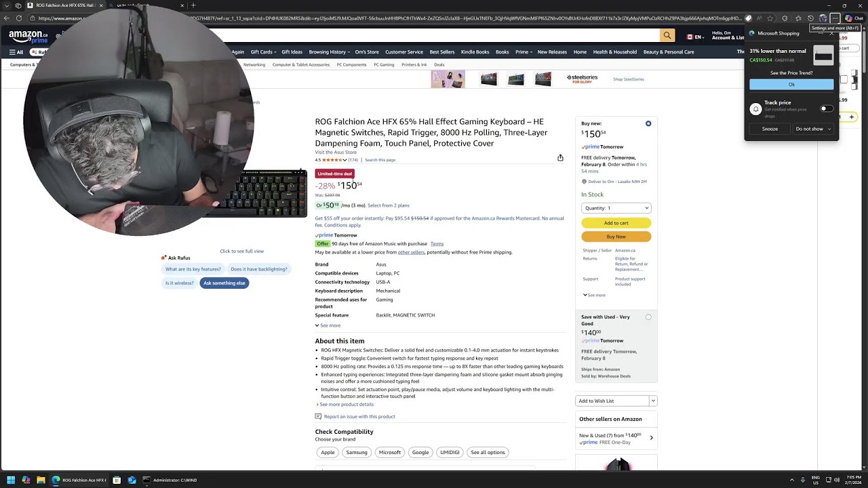Expand See more product details
Screen dimensions: 868x488
point(345,404)
